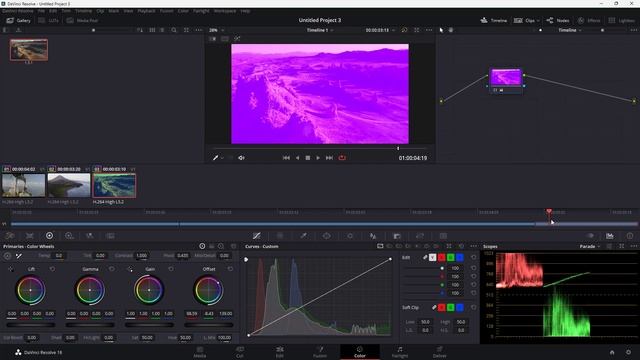
Task: Open the Scopes palette icon
Action: (609, 236)
